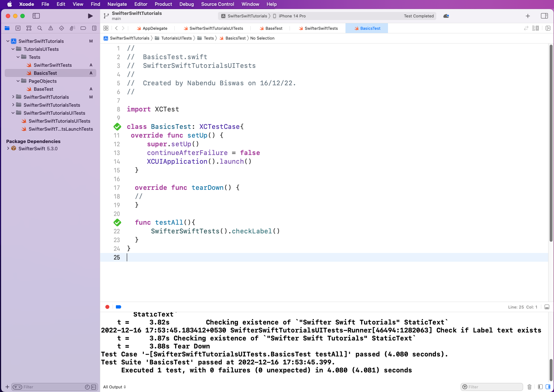554x392 pixels.
Task: Open the Source Control menu
Action: 218,4
